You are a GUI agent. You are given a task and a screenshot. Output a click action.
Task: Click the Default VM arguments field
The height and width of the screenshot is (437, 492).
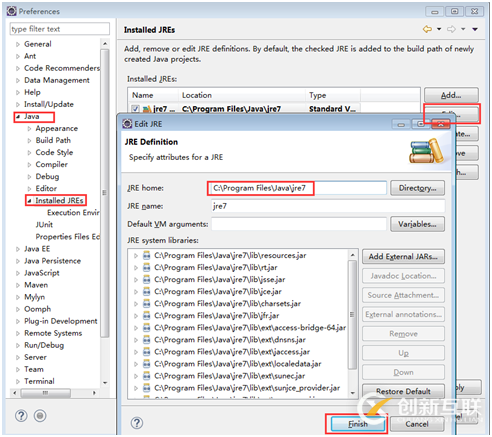coord(299,224)
